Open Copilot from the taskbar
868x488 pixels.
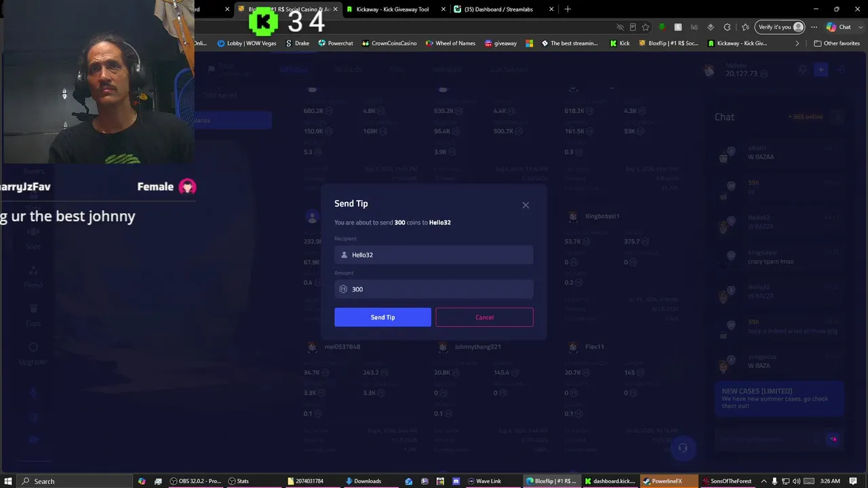point(142,481)
